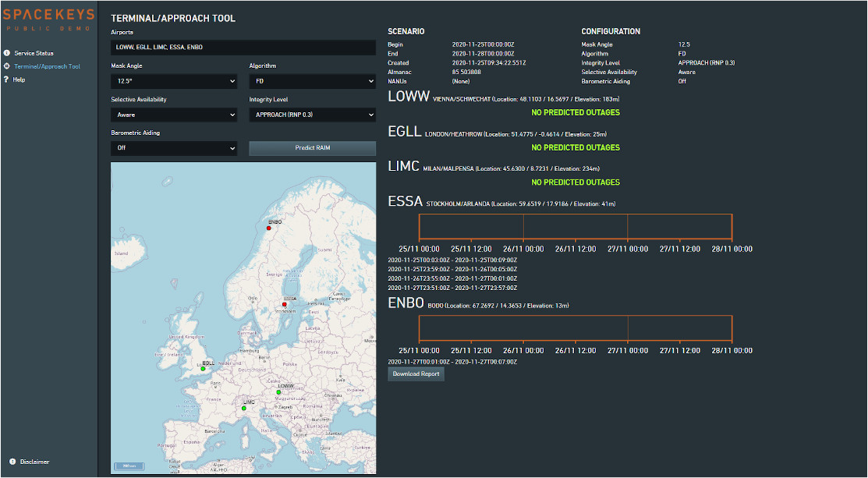
Task: Click the LIMC green map marker
Action: [x=243, y=409]
